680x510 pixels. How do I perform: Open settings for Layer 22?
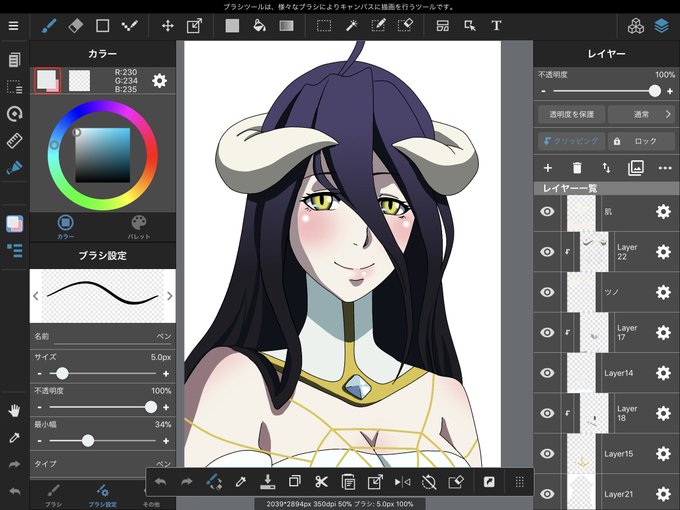click(x=663, y=252)
